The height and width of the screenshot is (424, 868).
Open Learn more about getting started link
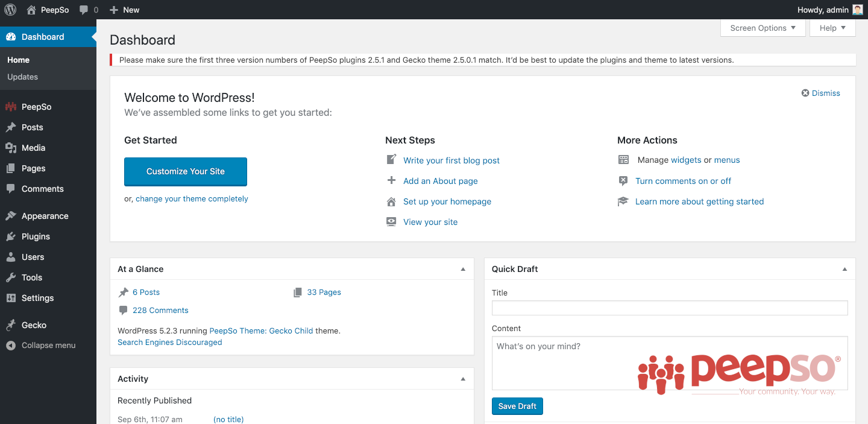point(699,201)
